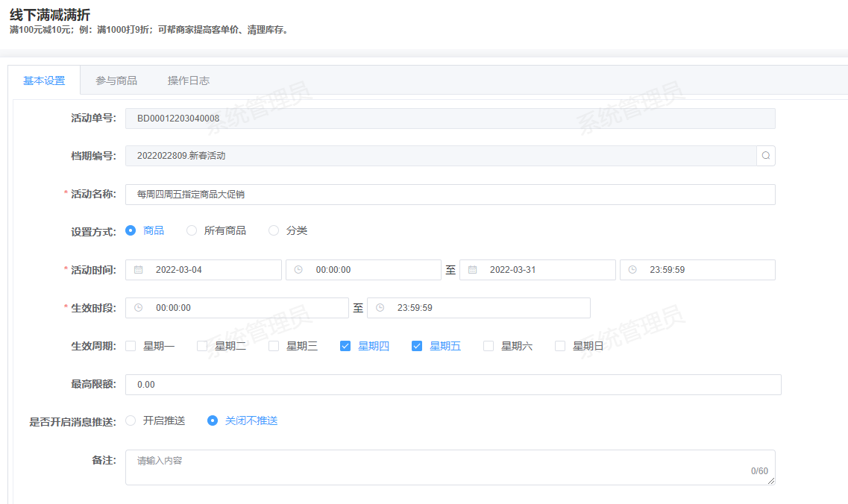Viewport: 848px width, 504px height.
Task: Click clock icon in 生效时段 end time
Action: pos(380,308)
